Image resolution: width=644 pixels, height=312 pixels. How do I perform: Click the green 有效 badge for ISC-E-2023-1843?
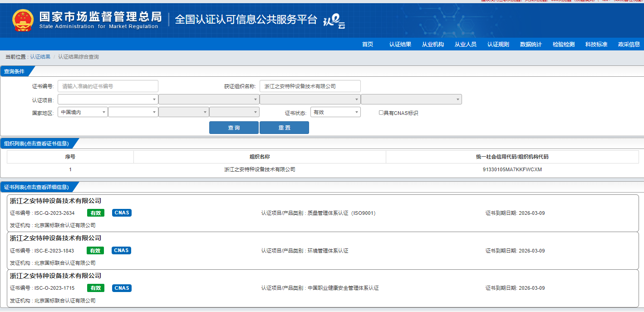pyautogui.click(x=95, y=251)
